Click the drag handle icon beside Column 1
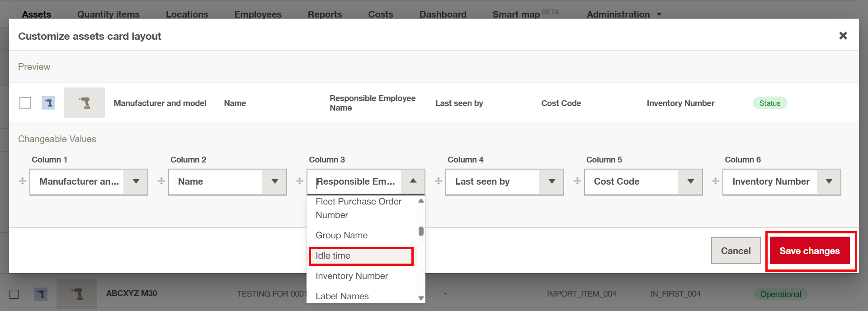Viewport: 868px width, 311px height. pos(23,181)
